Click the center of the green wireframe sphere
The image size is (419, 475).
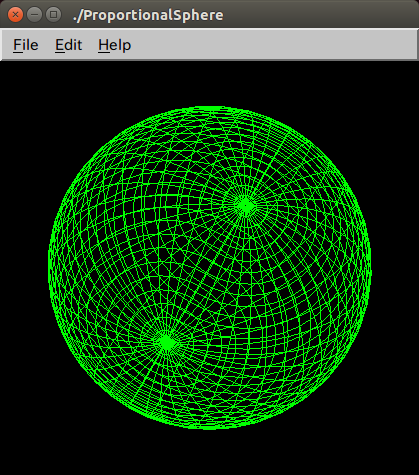pyautogui.click(x=210, y=268)
